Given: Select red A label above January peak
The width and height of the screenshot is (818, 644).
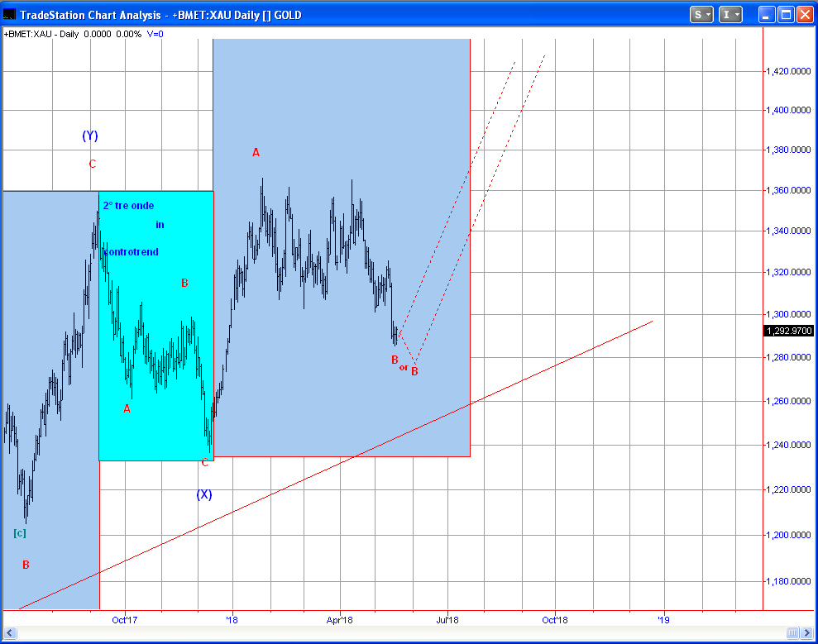Looking at the screenshot, I should point(256,152).
